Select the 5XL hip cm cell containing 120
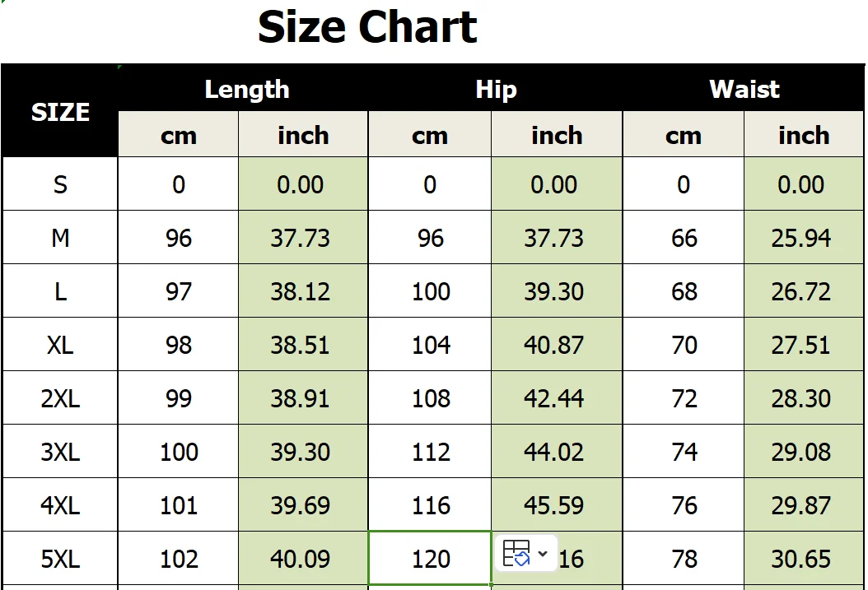This screenshot has height=590, width=868. pyautogui.click(x=430, y=559)
